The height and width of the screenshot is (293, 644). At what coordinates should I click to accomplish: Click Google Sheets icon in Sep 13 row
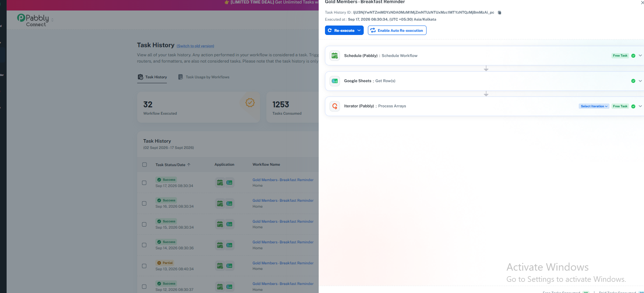(x=229, y=266)
